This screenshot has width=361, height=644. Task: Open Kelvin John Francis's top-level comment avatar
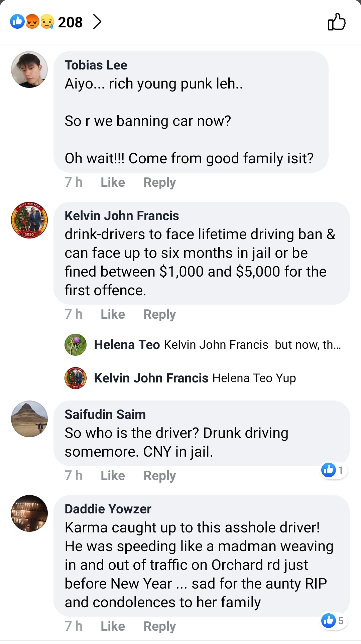(29, 220)
